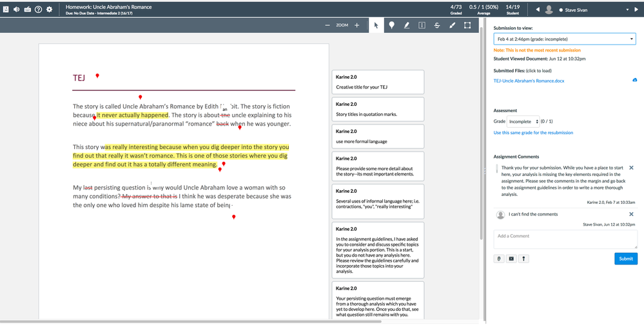
Task: Select the free draw brush tool
Action: click(x=452, y=25)
